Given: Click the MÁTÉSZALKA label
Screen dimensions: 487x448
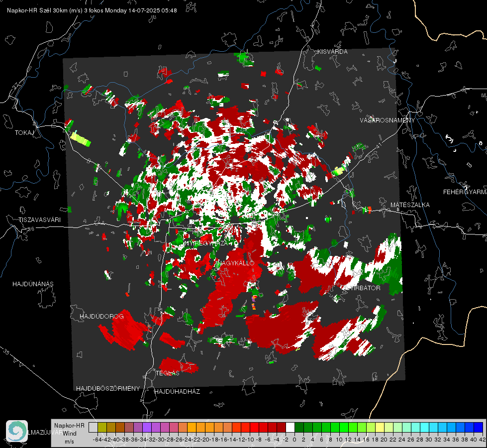Looking at the screenshot, I should [x=410, y=205].
